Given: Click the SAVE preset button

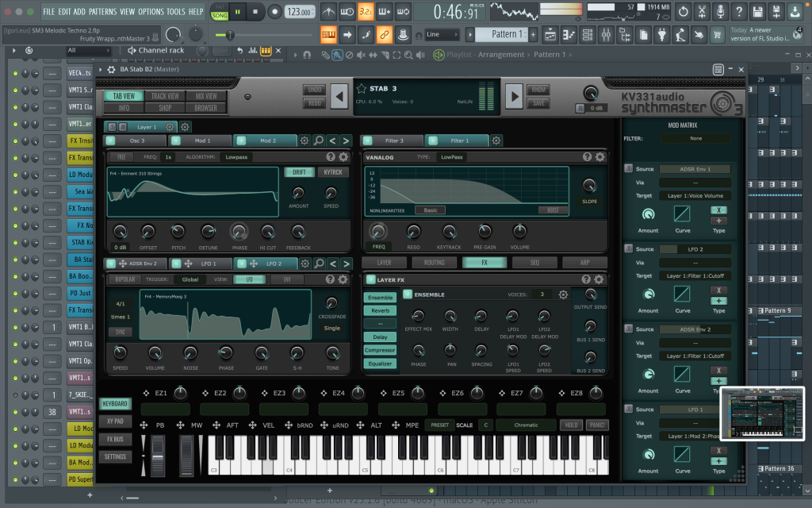Looking at the screenshot, I should click(538, 104).
